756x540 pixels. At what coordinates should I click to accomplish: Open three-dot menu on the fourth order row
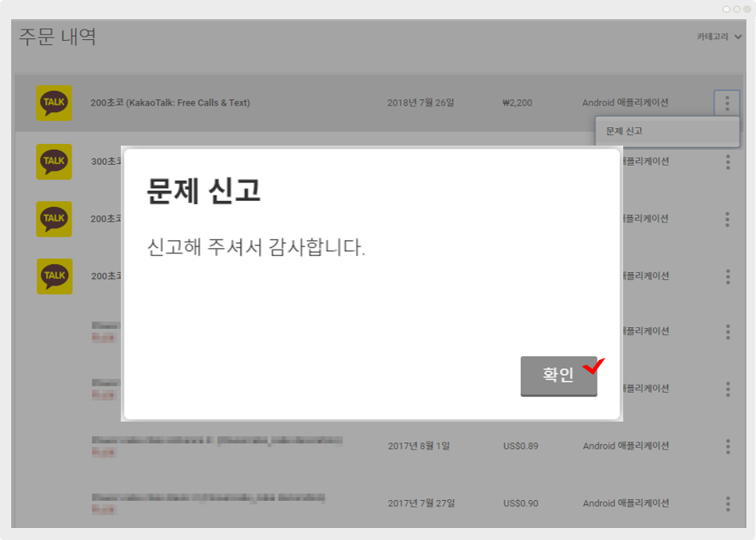point(727,277)
